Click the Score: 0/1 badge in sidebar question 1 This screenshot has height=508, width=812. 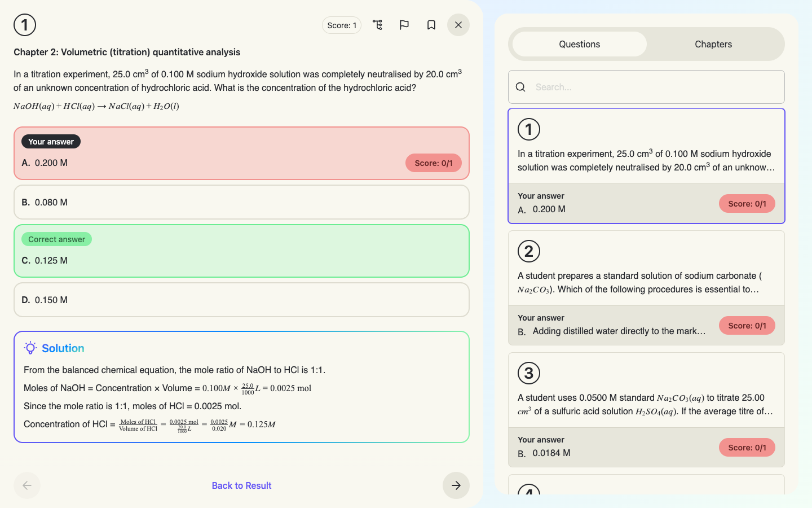tap(747, 204)
